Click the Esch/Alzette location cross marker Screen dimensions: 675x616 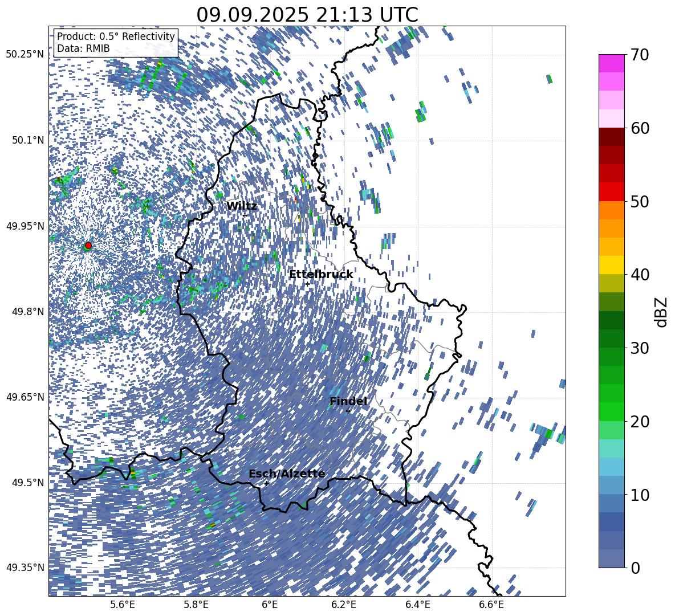(266, 483)
